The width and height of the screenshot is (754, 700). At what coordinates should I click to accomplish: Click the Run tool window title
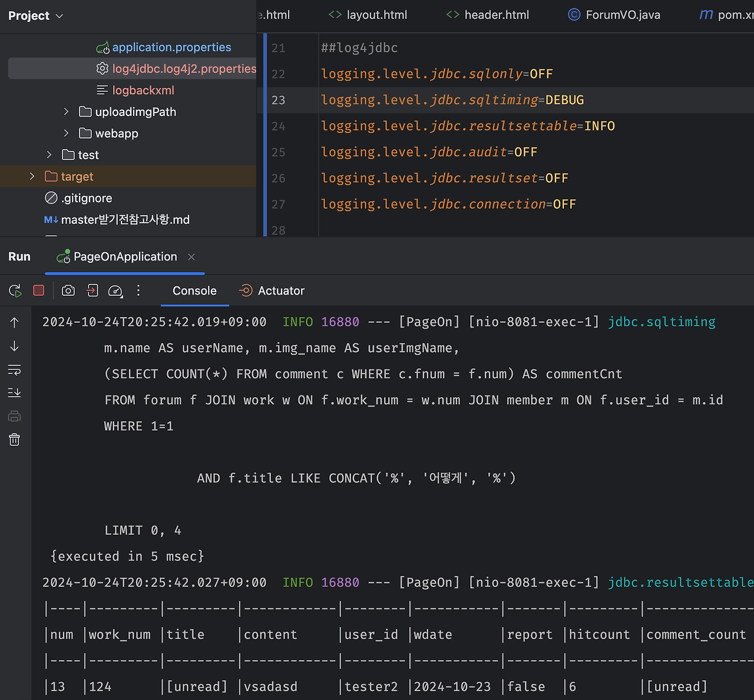coord(19,257)
